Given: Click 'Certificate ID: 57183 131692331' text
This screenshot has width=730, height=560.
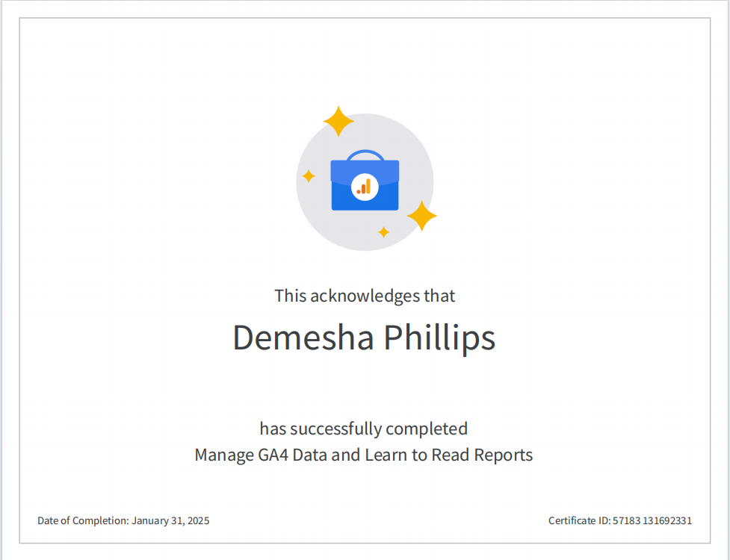Looking at the screenshot, I should pos(620,520).
